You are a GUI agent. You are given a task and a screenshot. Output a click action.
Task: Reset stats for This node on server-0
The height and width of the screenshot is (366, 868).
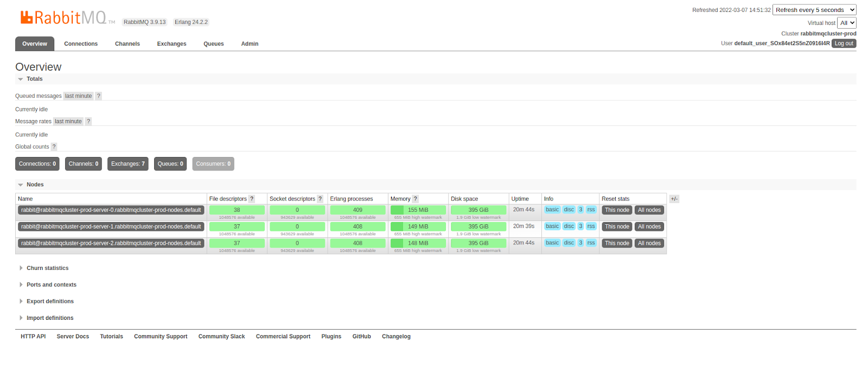tap(617, 210)
